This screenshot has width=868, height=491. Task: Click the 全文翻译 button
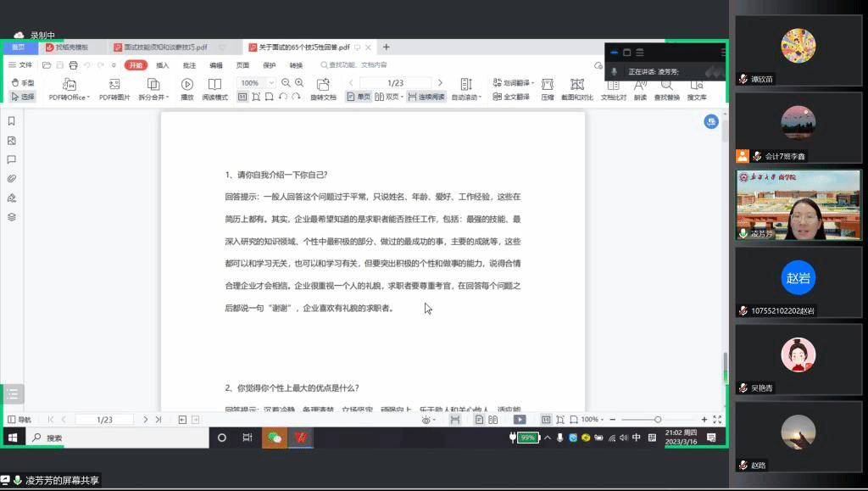click(511, 97)
